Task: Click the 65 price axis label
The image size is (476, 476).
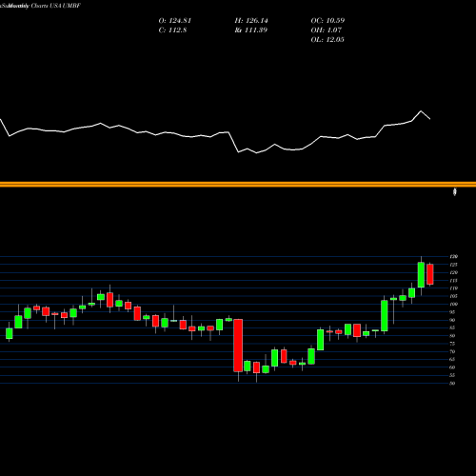Action: 452,359
